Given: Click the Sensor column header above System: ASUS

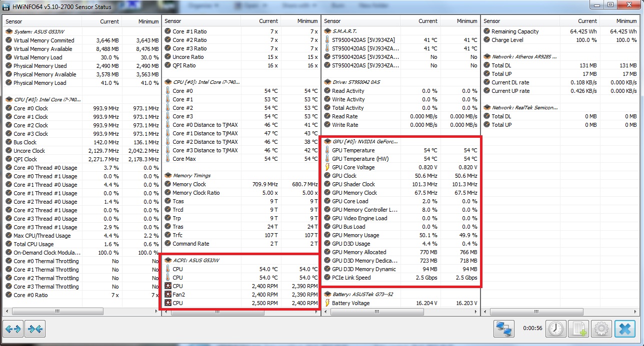Looking at the screenshot, I should pyautogui.click(x=42, y=21).
